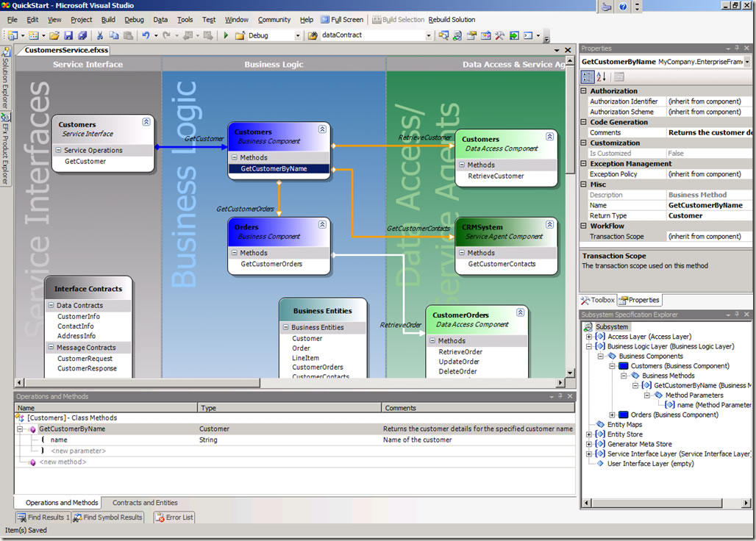Open the Solution Explorer side tab
Screen dimensions: 756x541
[x=5, y=78]
